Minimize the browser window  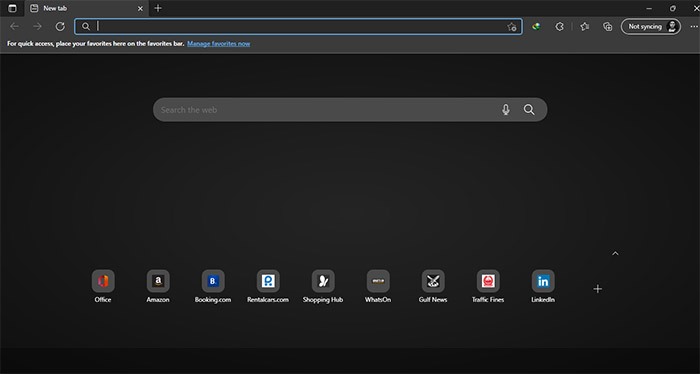(x=649, y=8)
